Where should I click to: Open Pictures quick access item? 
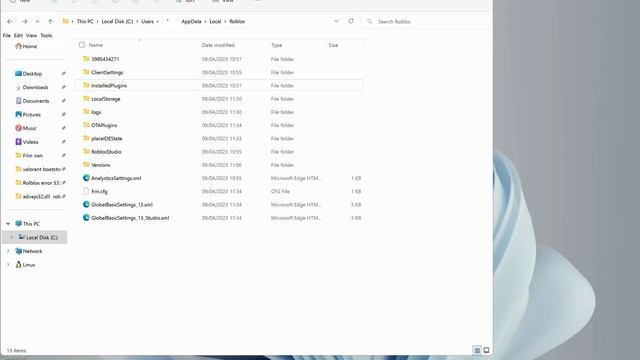pyautogui.click(x=28, y=115)
